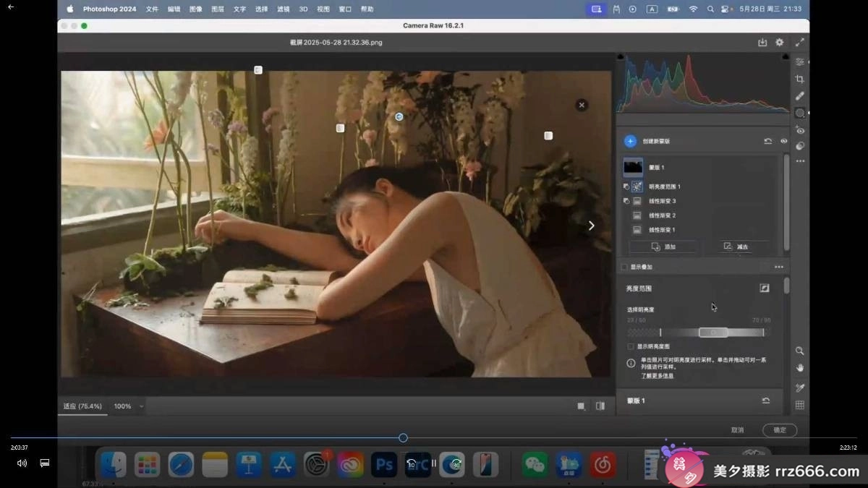
Task: Select the Masking tool icon
Action: point(799,113)
